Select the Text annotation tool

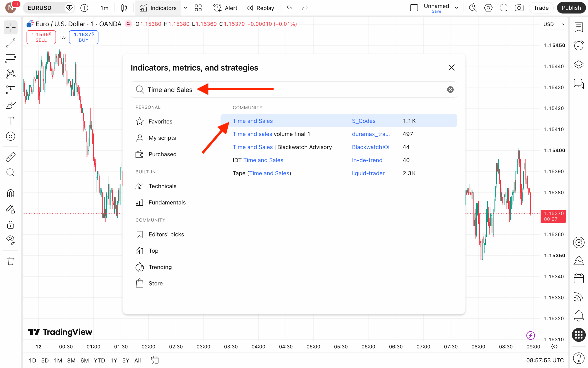[x=10, y=121]
